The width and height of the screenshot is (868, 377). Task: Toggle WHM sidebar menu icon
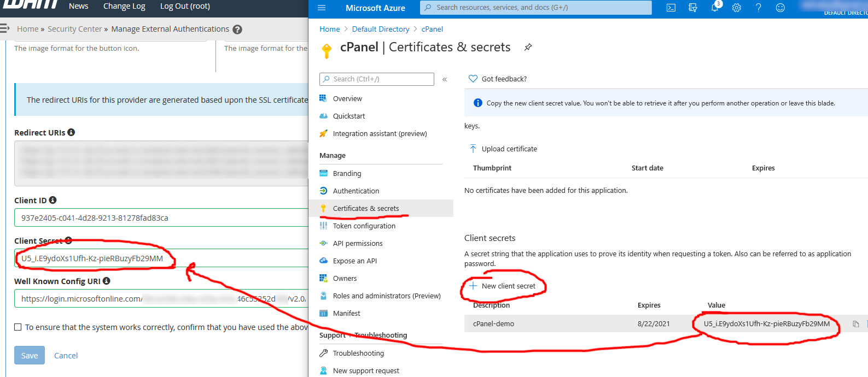[x=5, y=28]
